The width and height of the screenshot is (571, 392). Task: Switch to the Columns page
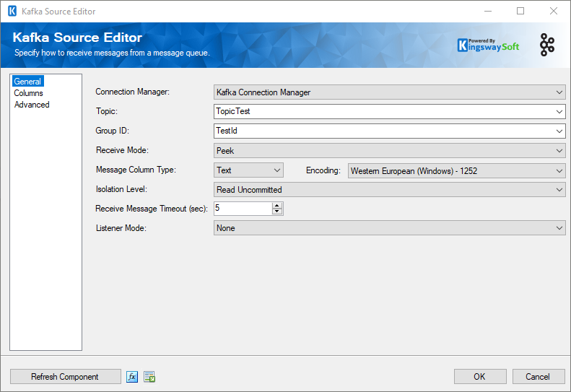[x=28, y=93]
